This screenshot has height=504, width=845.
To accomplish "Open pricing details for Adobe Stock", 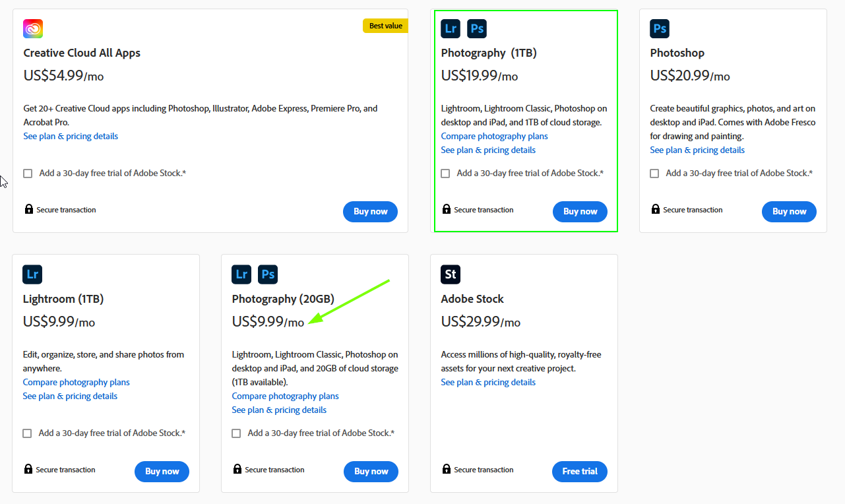I will [x=488, y=382].
